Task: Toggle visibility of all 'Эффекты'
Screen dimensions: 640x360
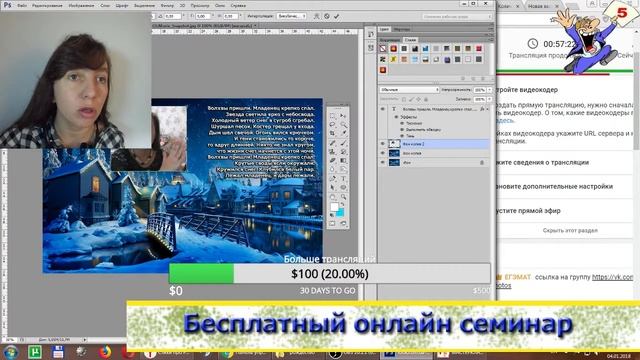Action: click(396, 117)
